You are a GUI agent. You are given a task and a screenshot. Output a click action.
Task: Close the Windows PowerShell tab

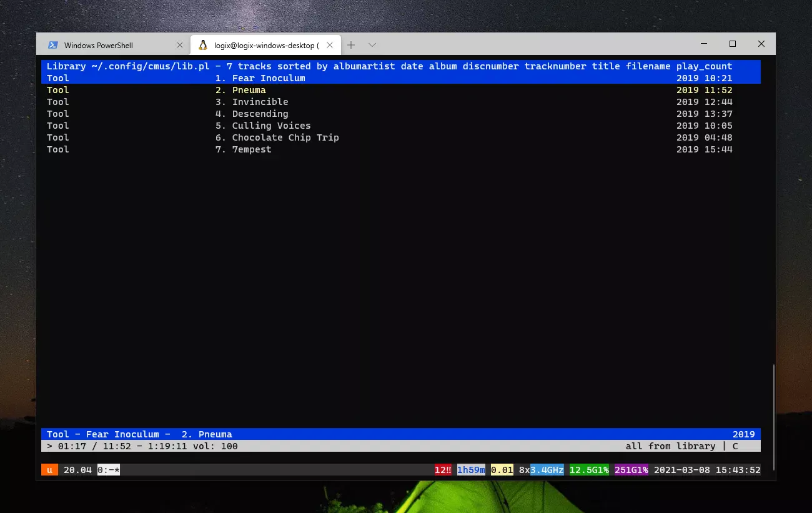point(180,45)
